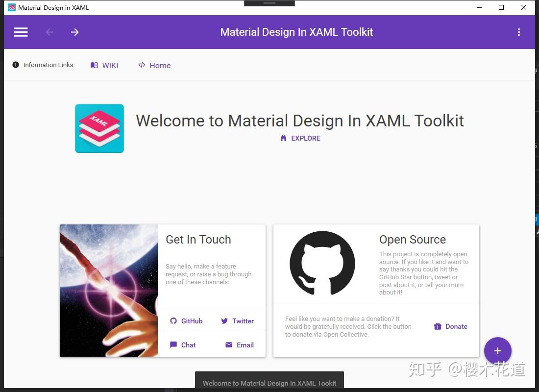This screenshot has height=392, width=539.
Task: Open the navigation hamburger menu
Action: pyautogui.click(x=21, y=32)
